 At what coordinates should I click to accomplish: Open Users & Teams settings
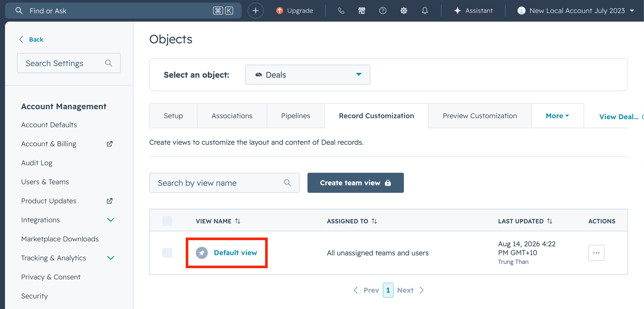(x=45, y=182)
